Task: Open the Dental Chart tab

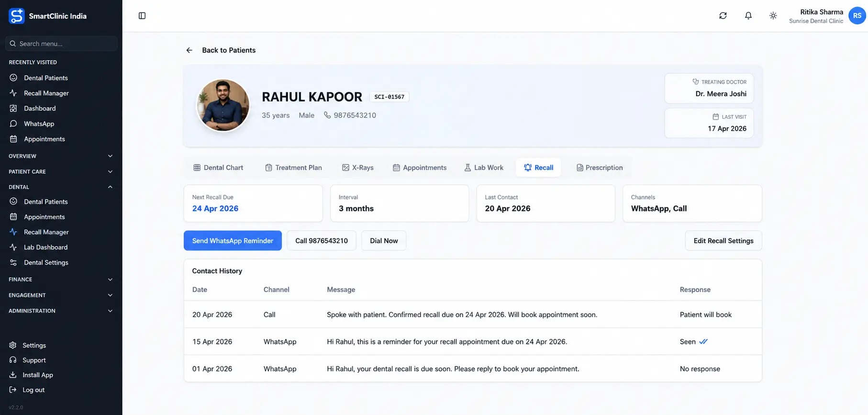Action: (x=218, y=168)
